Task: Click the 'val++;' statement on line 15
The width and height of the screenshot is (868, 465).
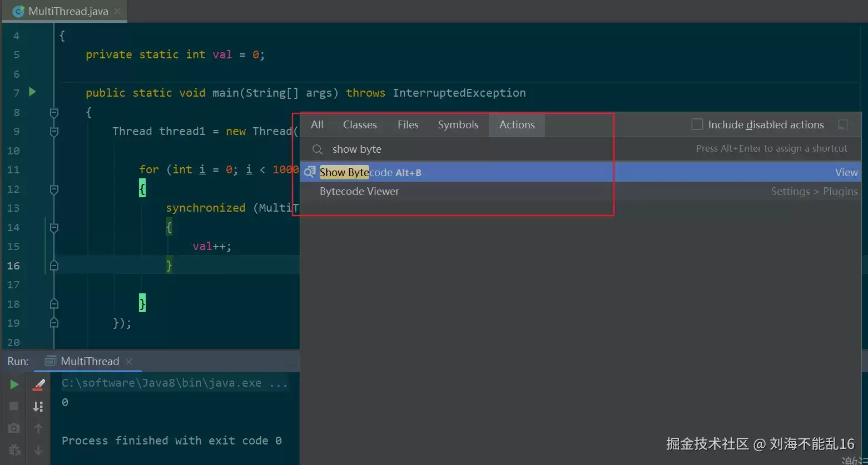Action: (x=212, y=246)
